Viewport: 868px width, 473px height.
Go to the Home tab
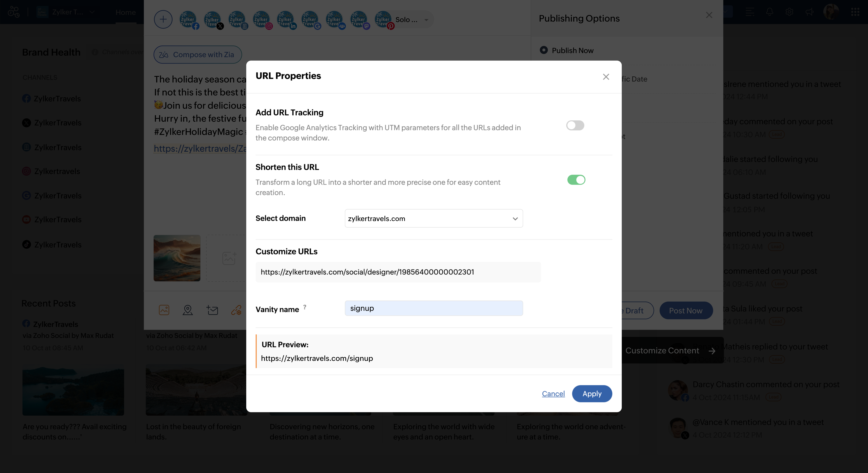point(125,13)
